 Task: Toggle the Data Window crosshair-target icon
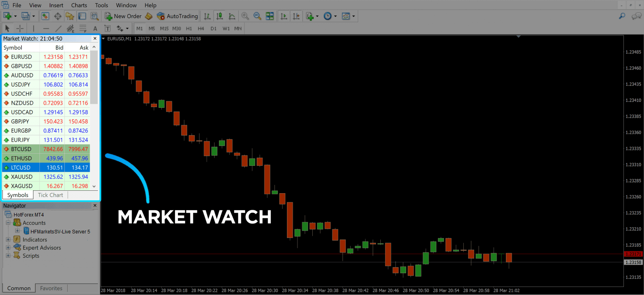coord(58,16)
